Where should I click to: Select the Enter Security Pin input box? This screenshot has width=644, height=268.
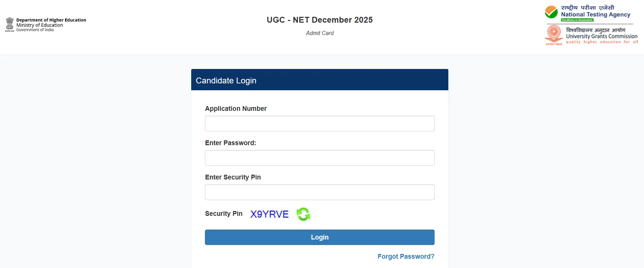click(319, 192)
